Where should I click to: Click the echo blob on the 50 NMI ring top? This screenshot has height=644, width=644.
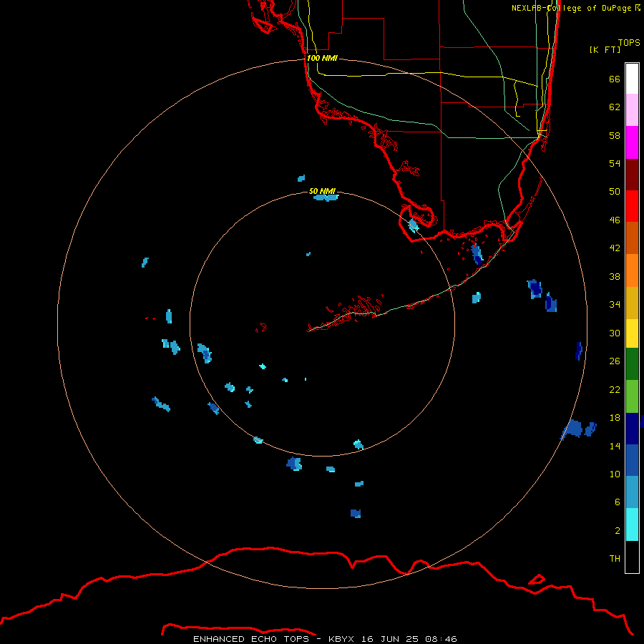click(x=326, y=197)
